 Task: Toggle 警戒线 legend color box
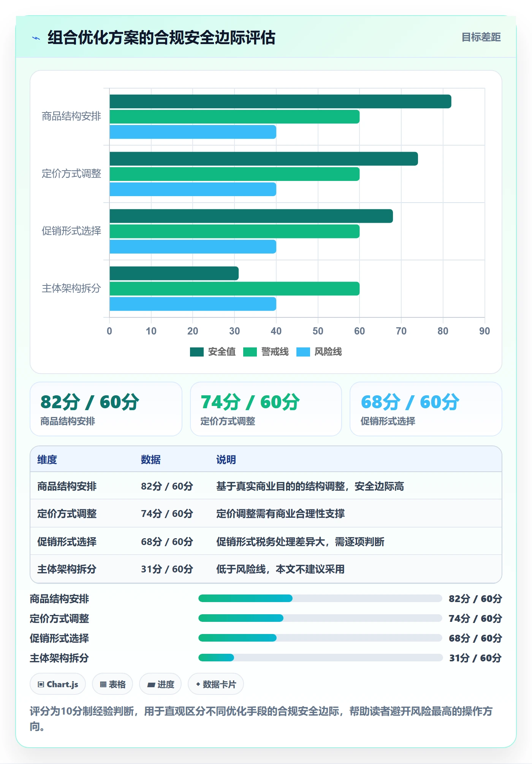[x=250, y=352]
